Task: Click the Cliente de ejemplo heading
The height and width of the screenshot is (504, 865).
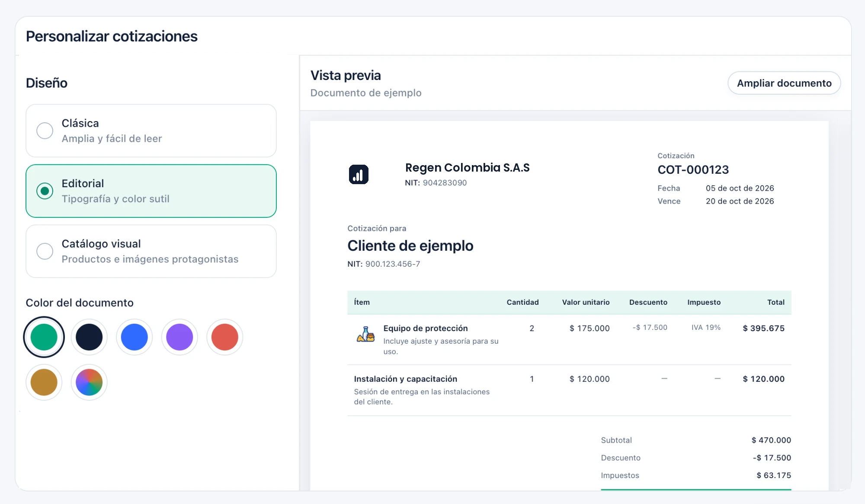Action: click(x=410, y=246)
